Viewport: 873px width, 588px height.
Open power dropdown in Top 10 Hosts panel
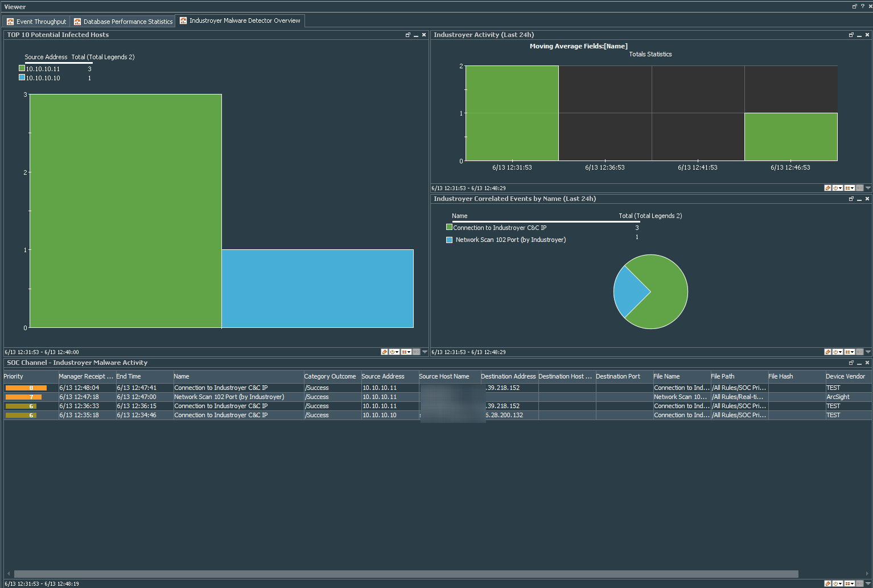click(394, 352)
